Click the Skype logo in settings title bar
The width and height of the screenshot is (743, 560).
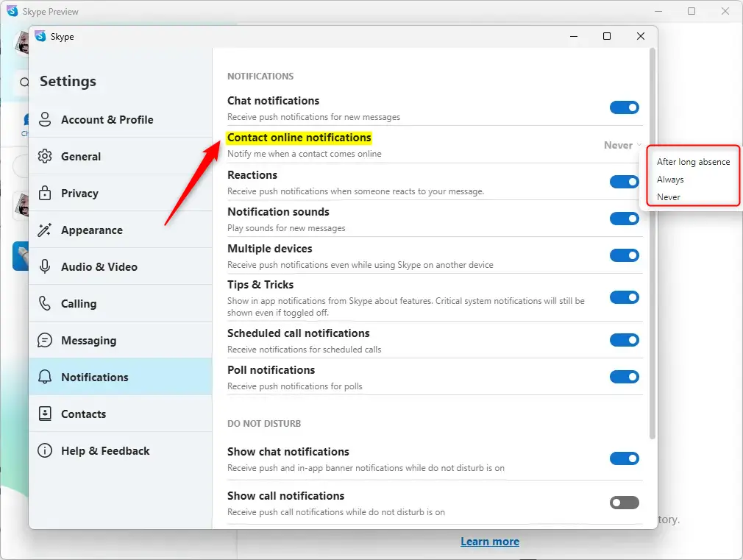point(40,36)
